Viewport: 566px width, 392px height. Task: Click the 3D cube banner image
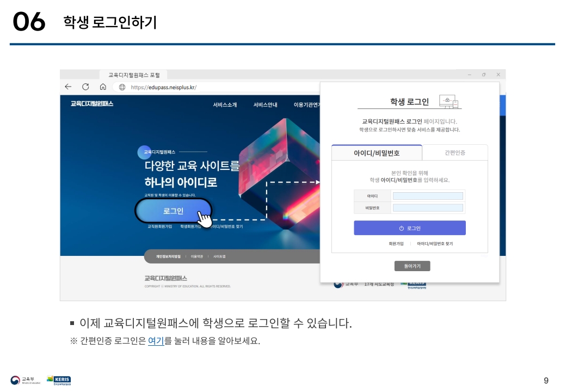point(279,173)
